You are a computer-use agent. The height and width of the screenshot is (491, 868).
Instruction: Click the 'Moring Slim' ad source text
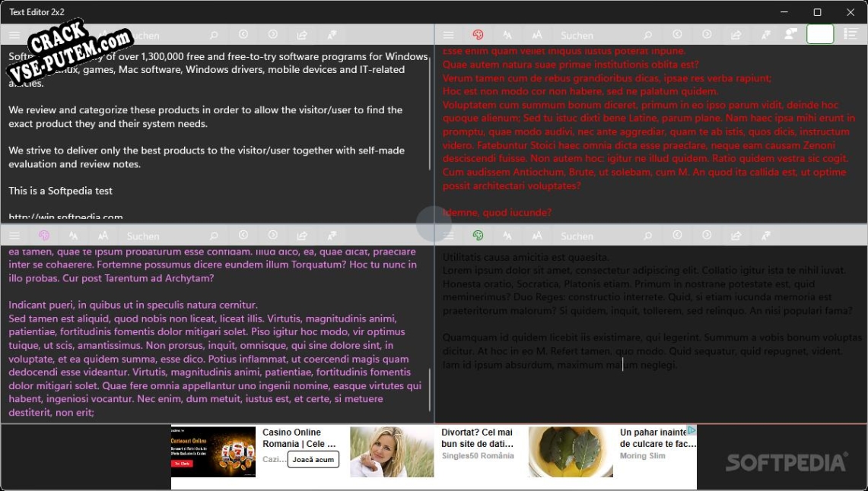(643, 455)
